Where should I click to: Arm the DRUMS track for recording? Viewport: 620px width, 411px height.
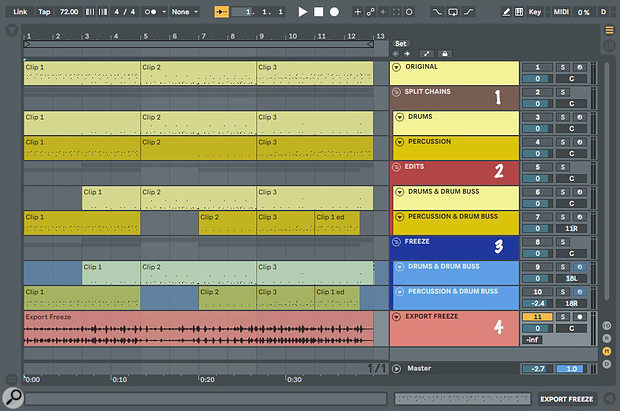579,117
